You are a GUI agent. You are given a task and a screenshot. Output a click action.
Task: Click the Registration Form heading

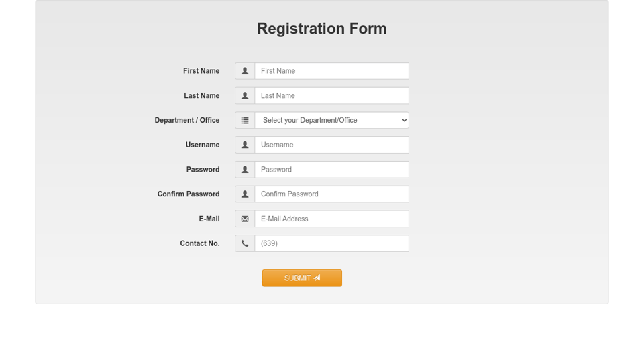(x=322, y=29)
